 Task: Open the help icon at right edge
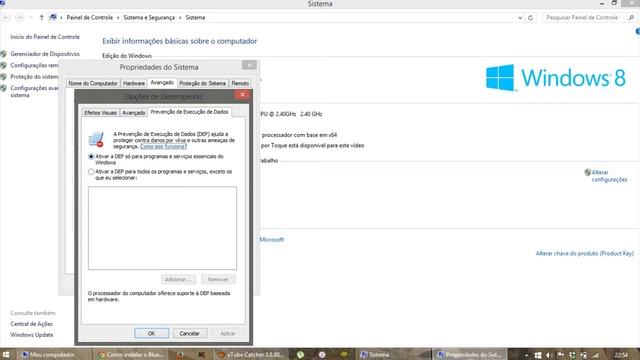coord(638,31)
